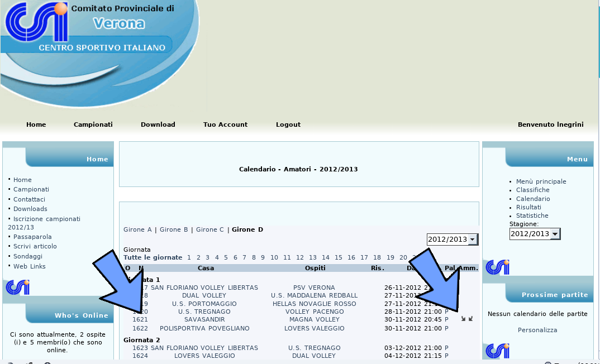This screenshot has height=364, width=600.
Task: Click the Personalizza link
Action: [537, 330]
